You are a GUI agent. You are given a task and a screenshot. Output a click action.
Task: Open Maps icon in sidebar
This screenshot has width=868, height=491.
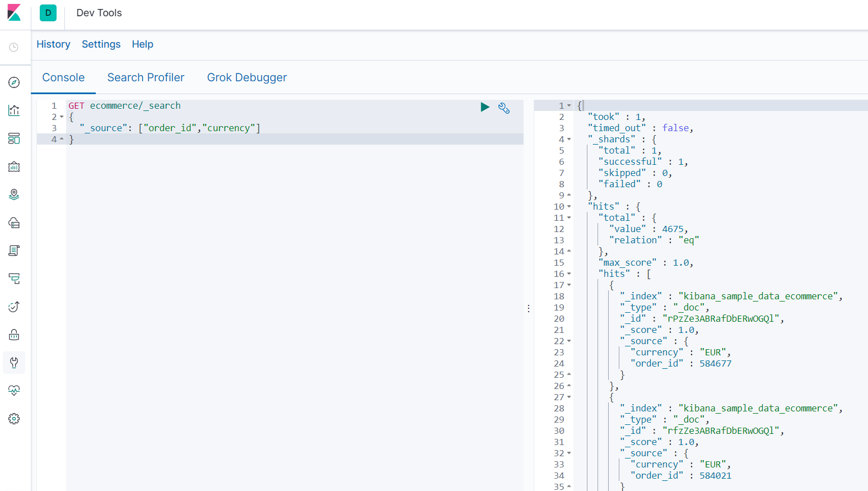[14, 194]
